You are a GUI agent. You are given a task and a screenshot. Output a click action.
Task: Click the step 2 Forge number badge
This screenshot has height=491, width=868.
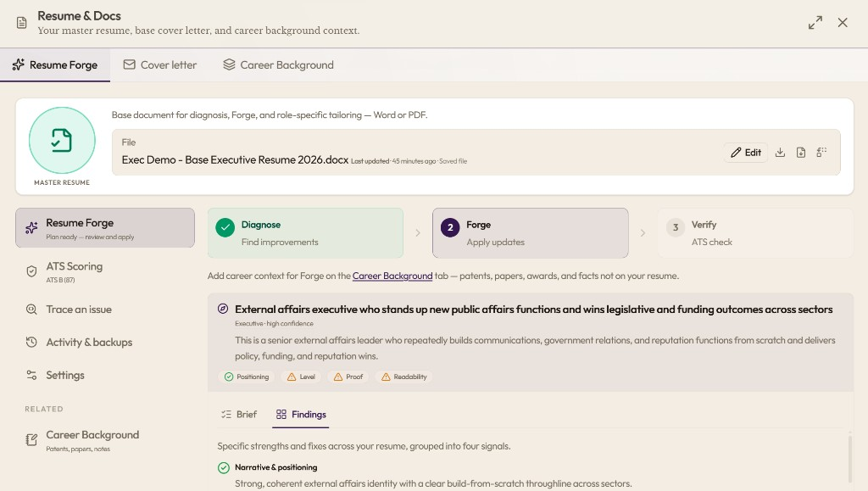pos(450,227)
